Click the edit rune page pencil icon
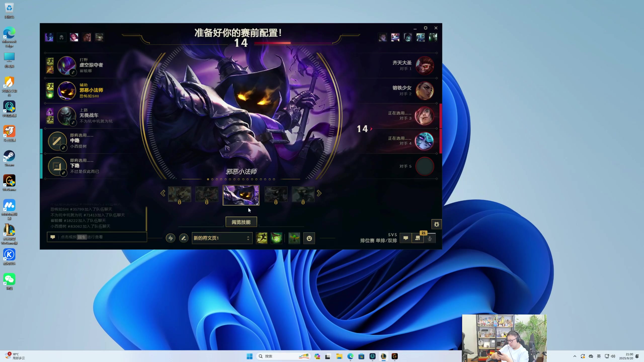This screenshot has height=362, width=644. (184, 238)
